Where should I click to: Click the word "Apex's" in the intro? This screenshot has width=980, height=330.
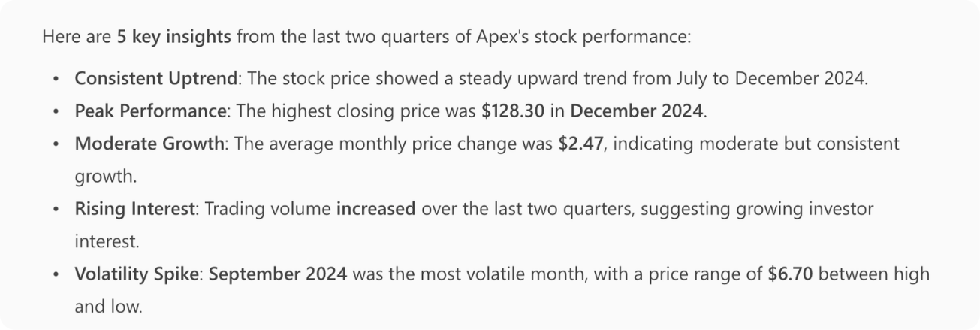tap(500, 37)
